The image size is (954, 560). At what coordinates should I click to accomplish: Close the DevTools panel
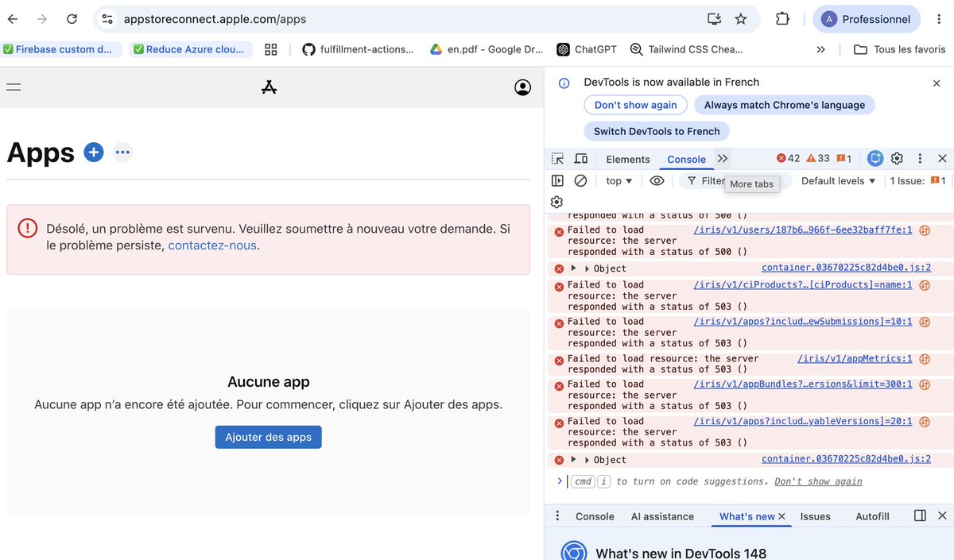click(x=942, y=159)
